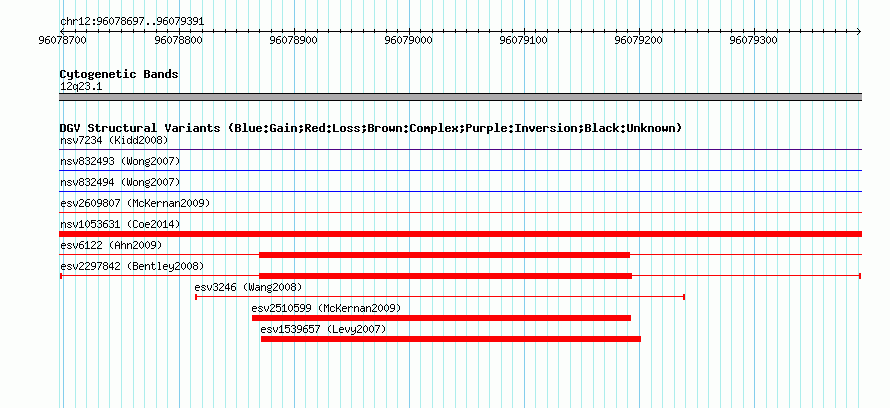Click the blue nsv832494 variant line

(460, 192)
